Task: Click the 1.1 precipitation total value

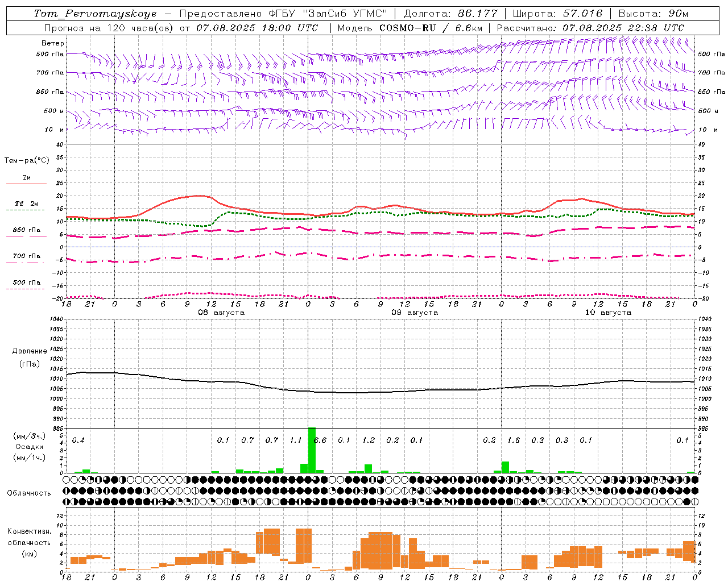Action: pyautogui.click(x=296, y=440)
